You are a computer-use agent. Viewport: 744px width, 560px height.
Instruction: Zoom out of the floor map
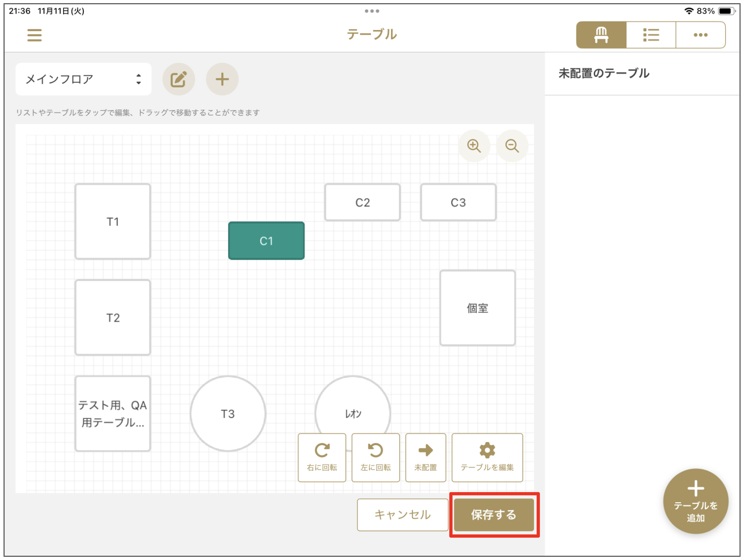pos(512,146)
